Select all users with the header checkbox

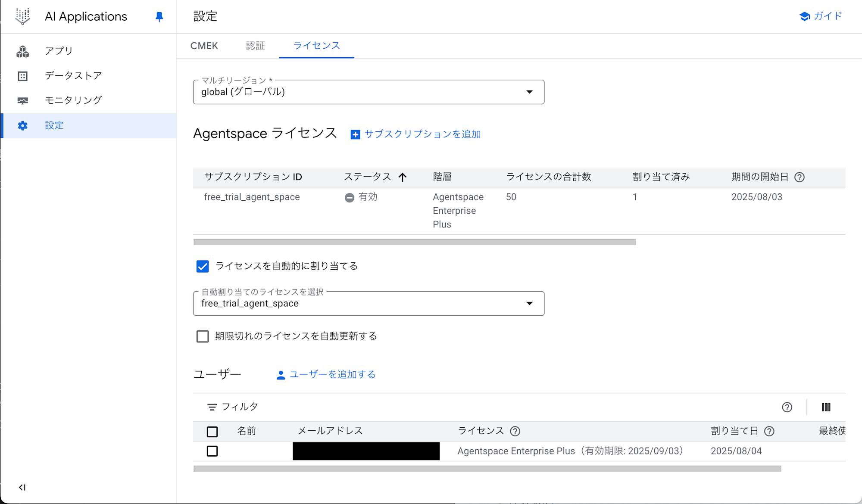tap(212, 432)
